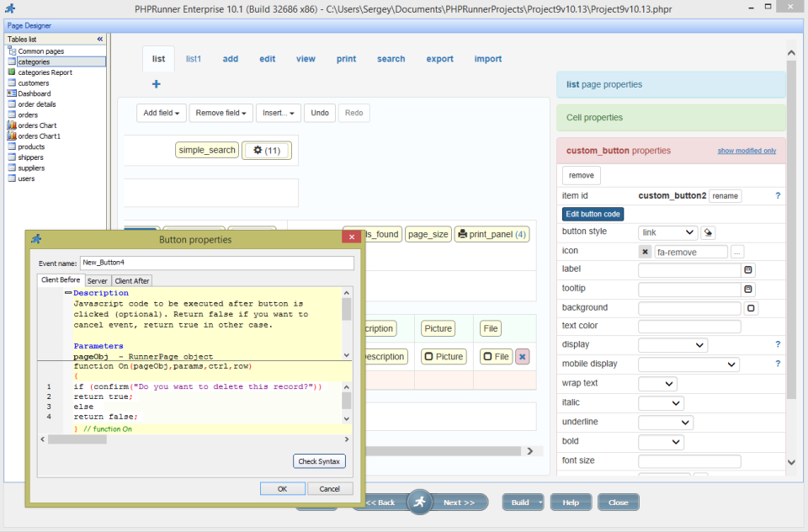Select the print_panel element
Viewport: 808px width, 532px height.
point(492,234)
